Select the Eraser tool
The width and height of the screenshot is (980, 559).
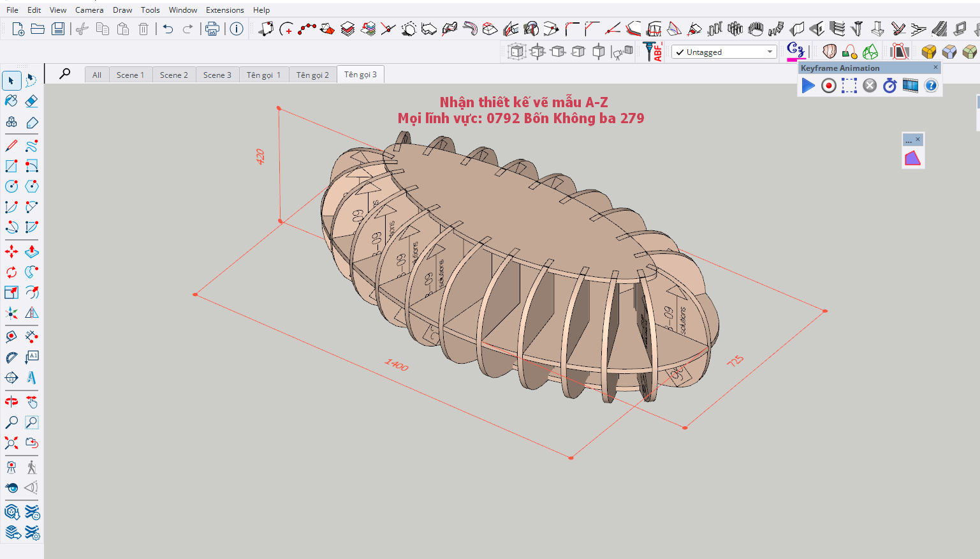click(31, 101)
